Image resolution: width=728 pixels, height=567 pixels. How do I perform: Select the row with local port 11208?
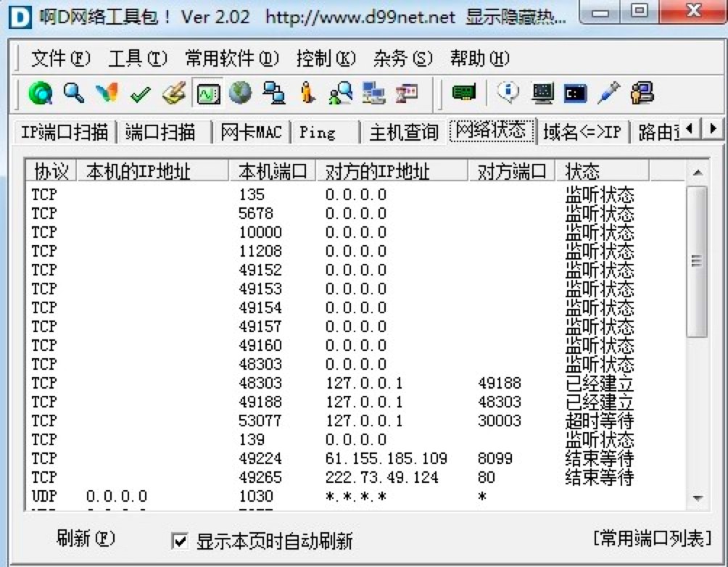(355, 251)
